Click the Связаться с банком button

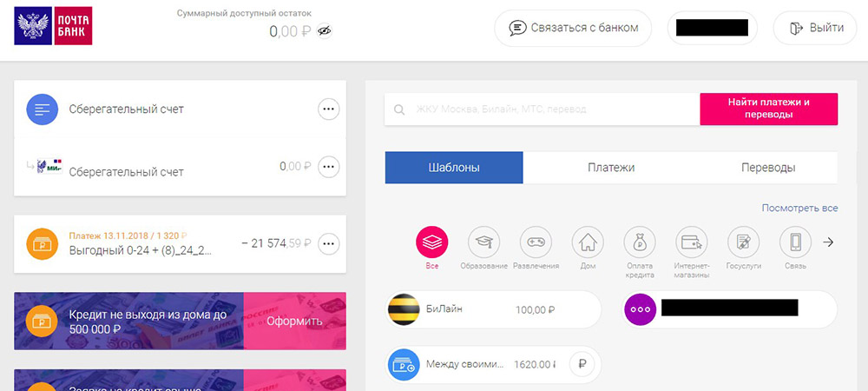[x=573, y=28]
